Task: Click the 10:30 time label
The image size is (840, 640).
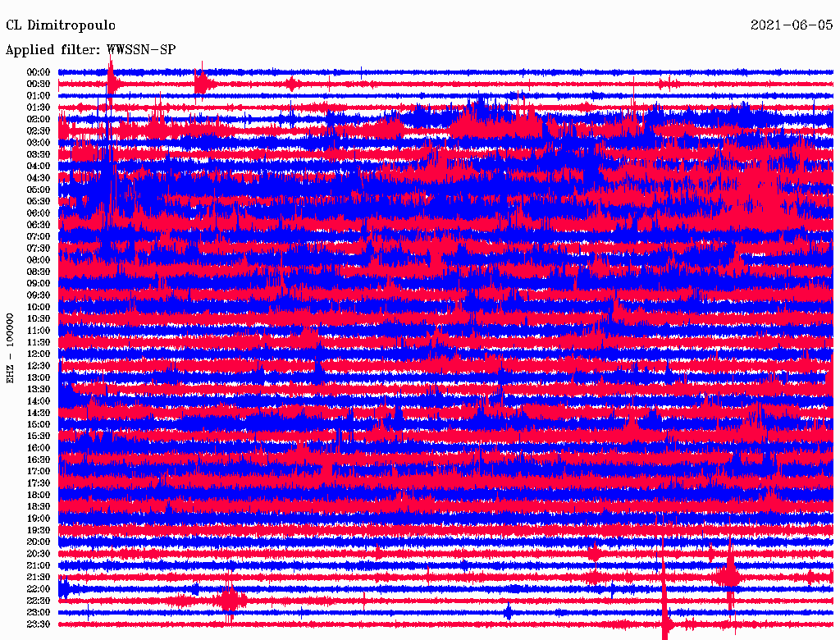Action: (x=39, y=318)
